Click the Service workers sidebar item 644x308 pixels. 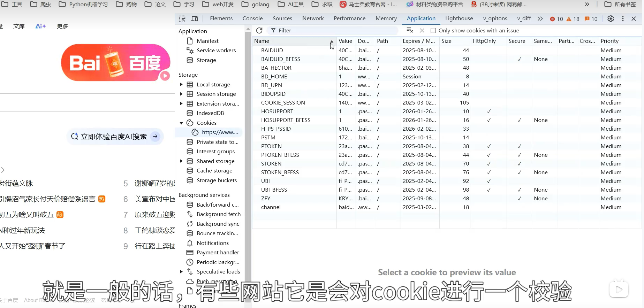point(216,51)
